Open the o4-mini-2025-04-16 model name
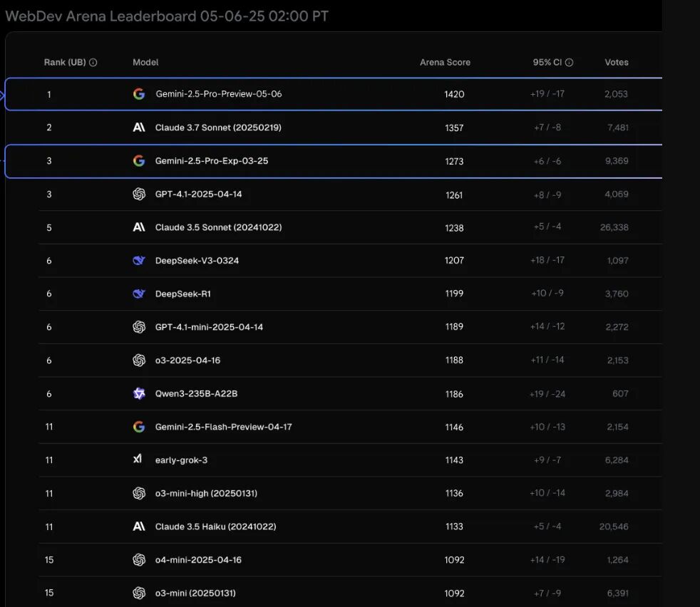Image resolution: width=700 pixels, height=607 pixels. (198, 560)
